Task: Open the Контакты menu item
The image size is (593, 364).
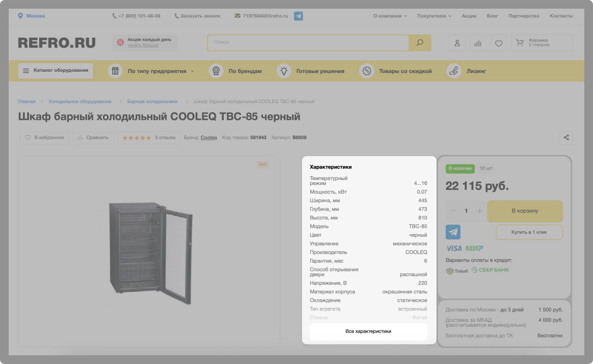Action: pos(561,16)
